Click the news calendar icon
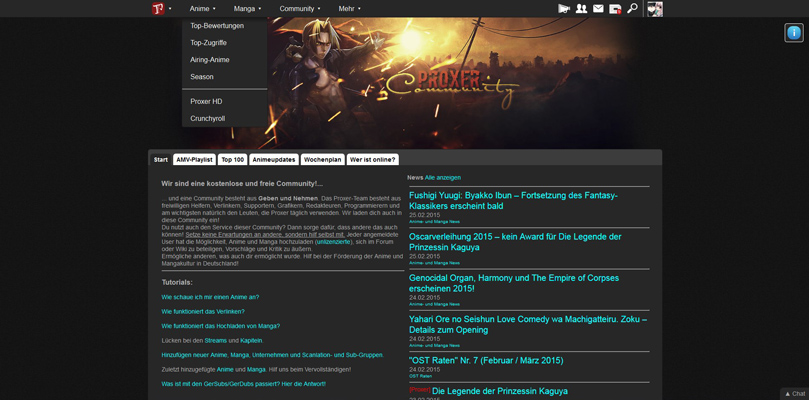This screenshot has width=809, height=400. [615, 9]
